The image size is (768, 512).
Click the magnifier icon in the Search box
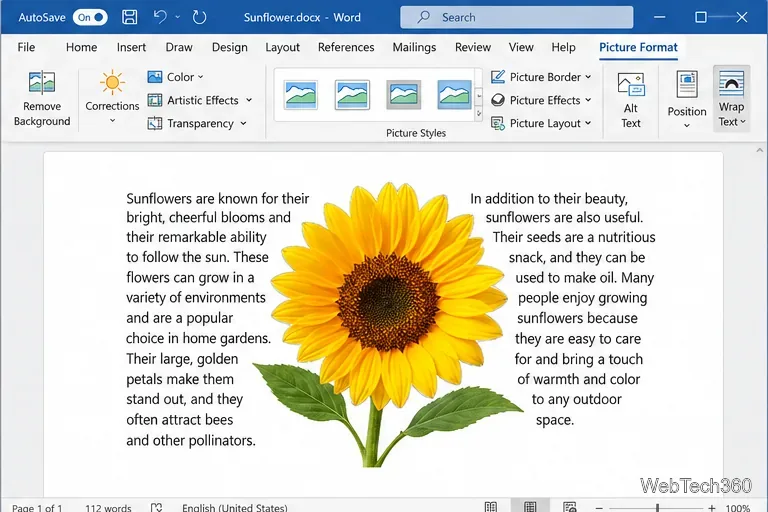coord(423,17)
